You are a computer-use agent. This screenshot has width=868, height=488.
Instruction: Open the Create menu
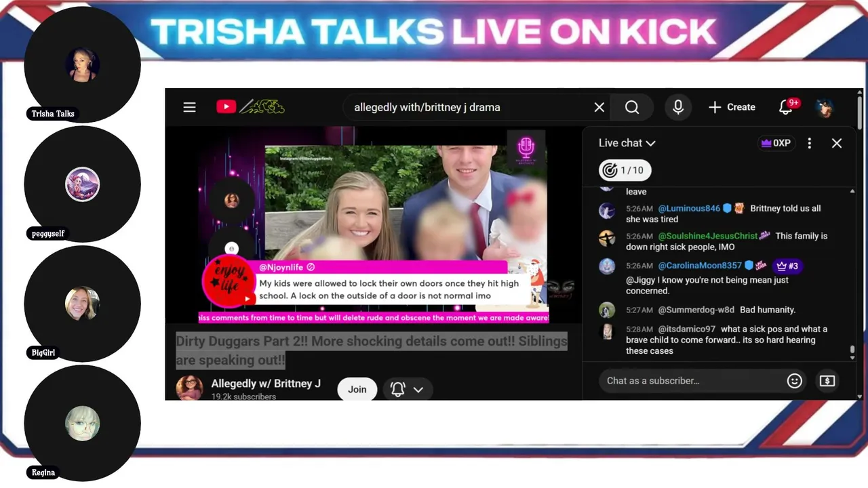tap(732, 107)
